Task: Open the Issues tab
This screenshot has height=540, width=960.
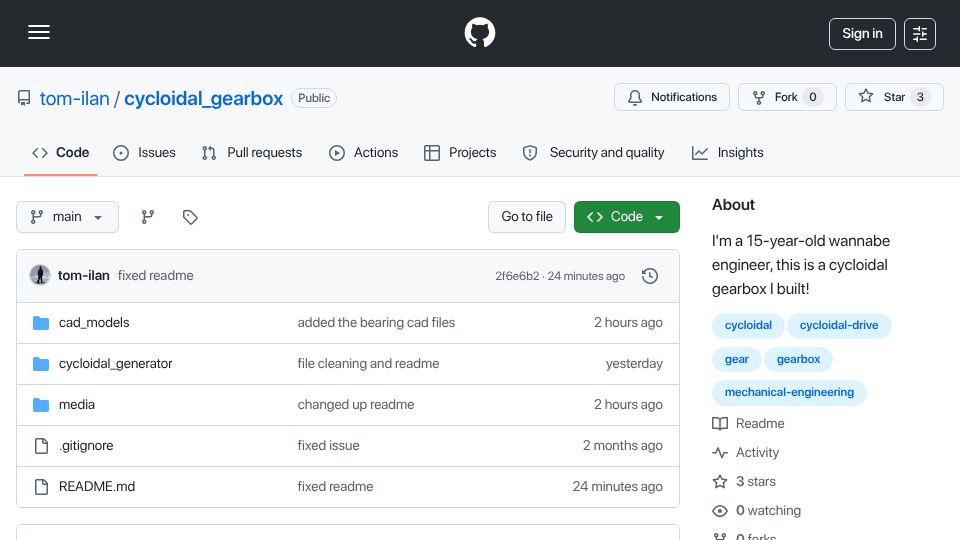Action: pos(144,152)
